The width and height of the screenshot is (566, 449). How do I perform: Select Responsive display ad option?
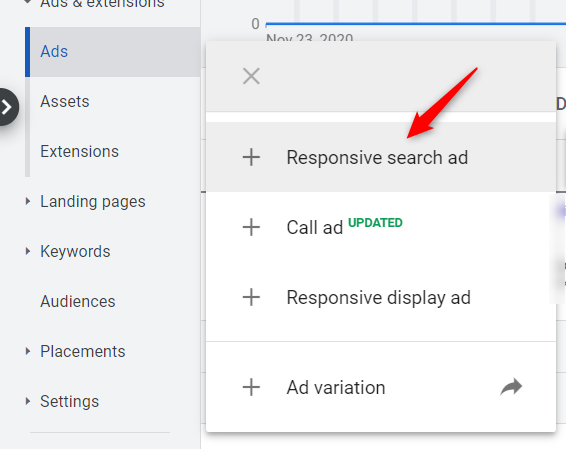(381, 297)
